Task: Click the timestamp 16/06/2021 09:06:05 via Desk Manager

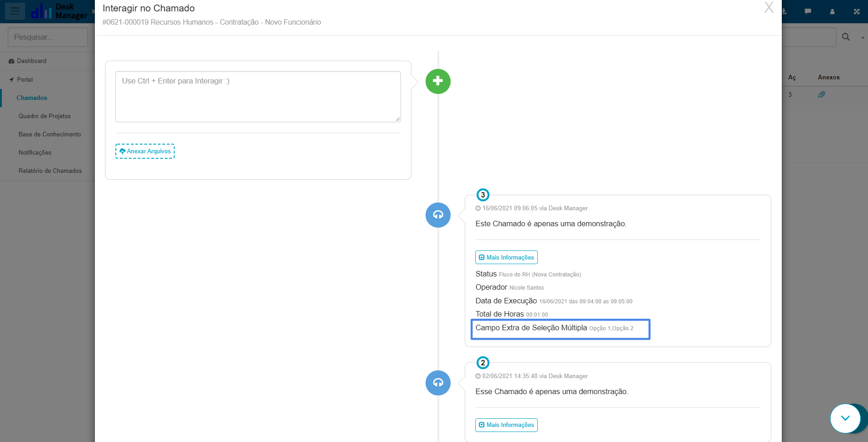Action: point(532,208)
